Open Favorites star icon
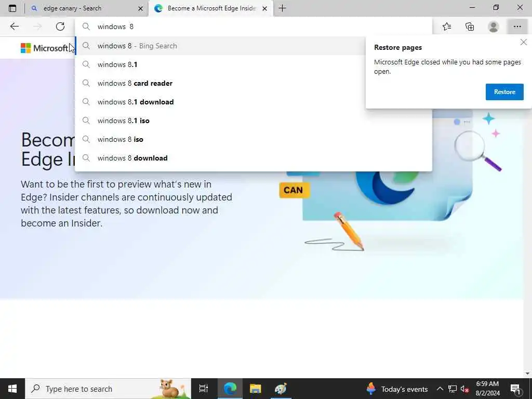 (447, 26)
